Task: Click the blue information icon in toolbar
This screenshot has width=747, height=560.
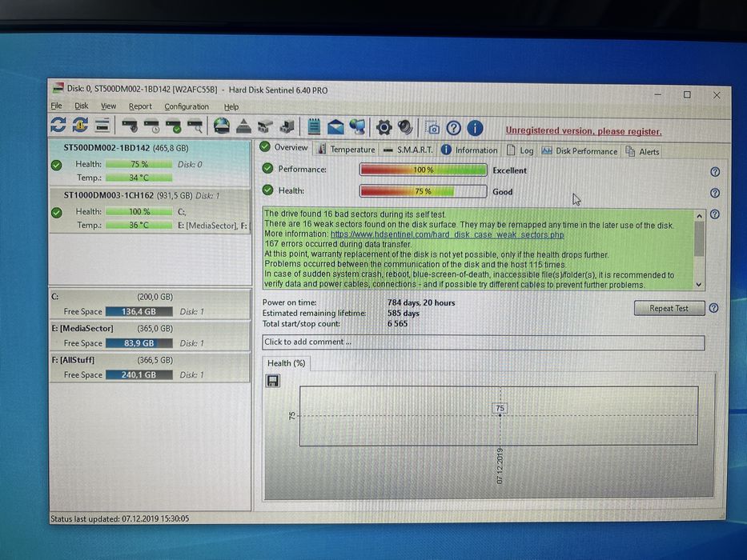Action: 475,128
